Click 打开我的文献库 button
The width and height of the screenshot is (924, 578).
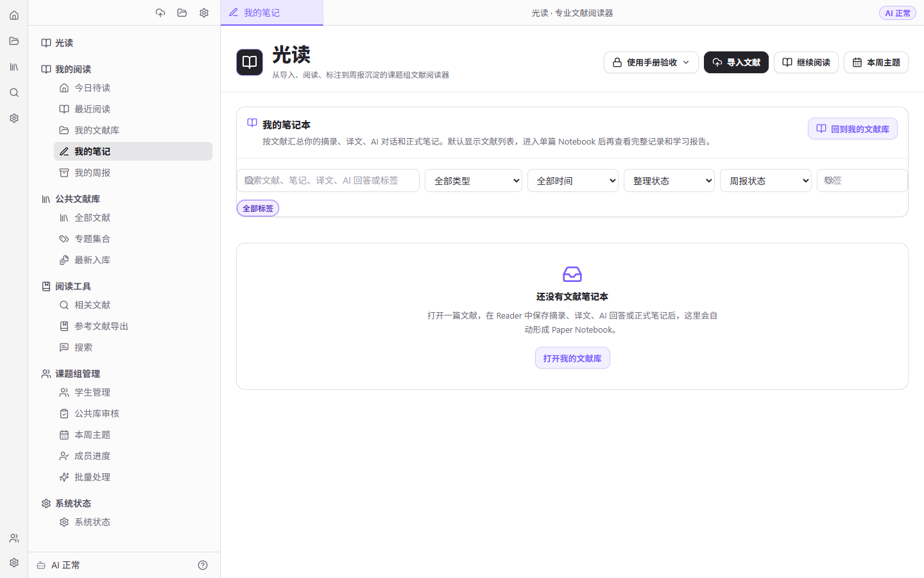click(x=572, y=358)
